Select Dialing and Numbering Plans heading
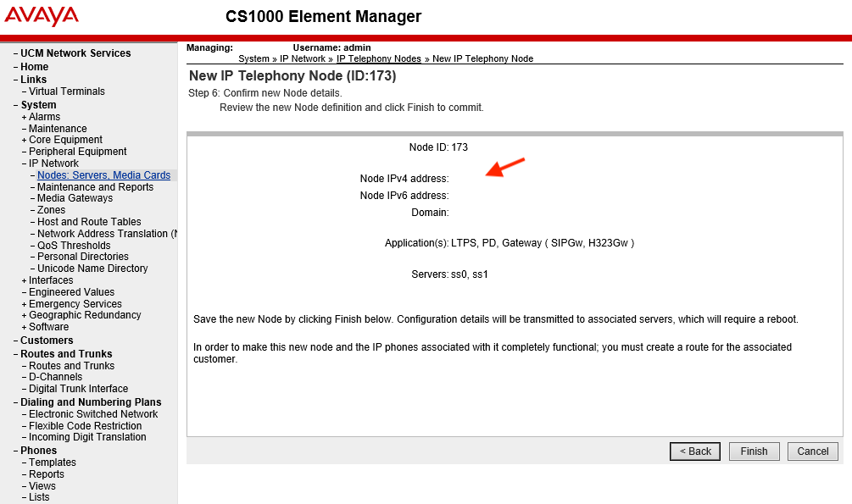This screenshot has width=852, height=504. (91, 402)
